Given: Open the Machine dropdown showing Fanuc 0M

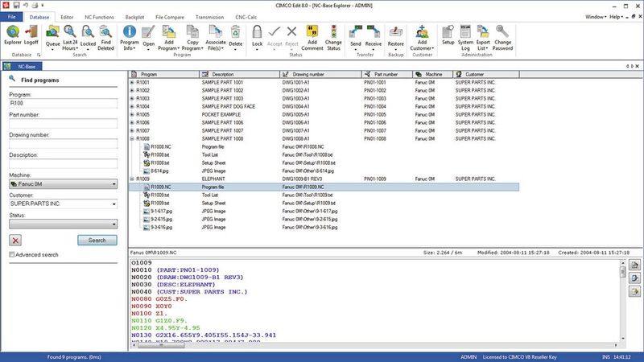Looking at the screenshot, I should [x=64, y=183].
